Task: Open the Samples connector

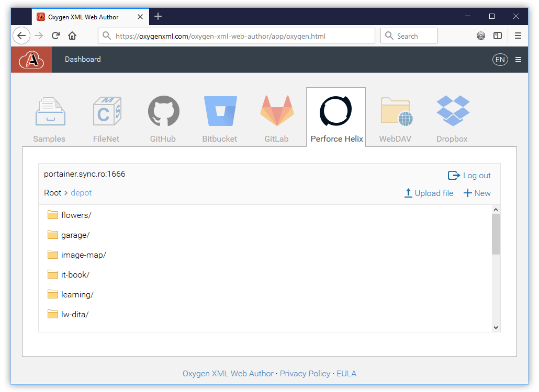Action: 50,119
